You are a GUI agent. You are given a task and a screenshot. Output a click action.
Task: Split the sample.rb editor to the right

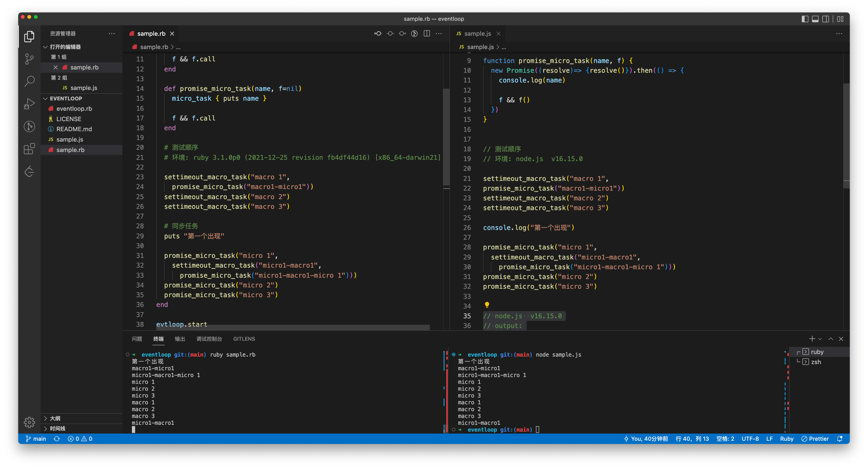pos(427,33)
